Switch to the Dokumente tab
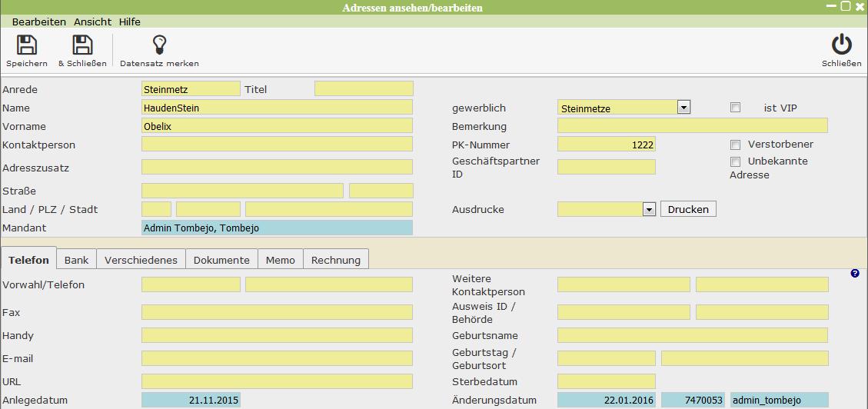 tap(221, 260)
